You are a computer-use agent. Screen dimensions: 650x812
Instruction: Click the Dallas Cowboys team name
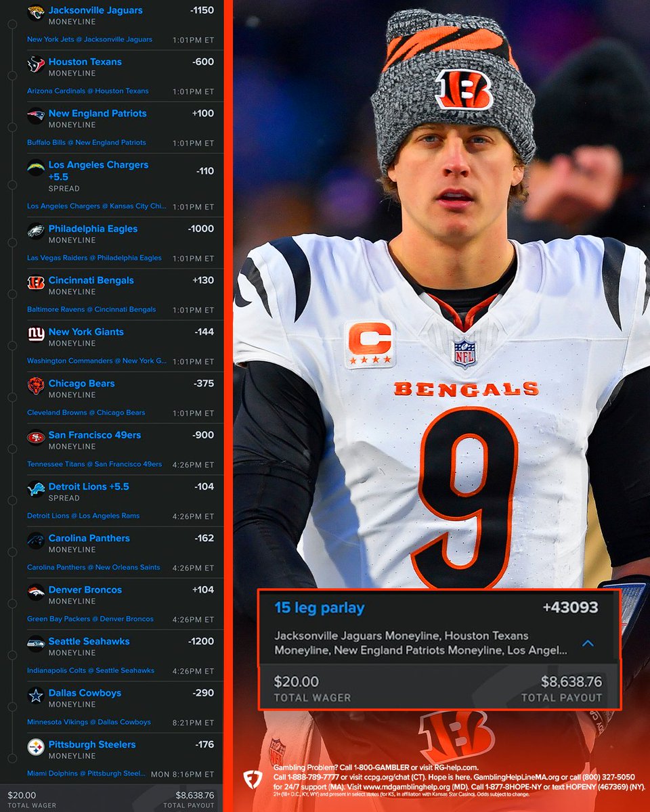pos(85,693)
